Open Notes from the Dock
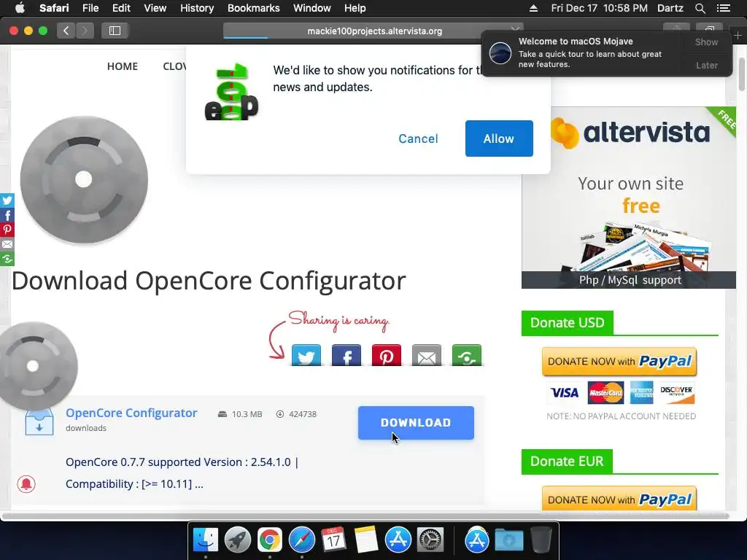747x560 pixels. pos(366,540)
